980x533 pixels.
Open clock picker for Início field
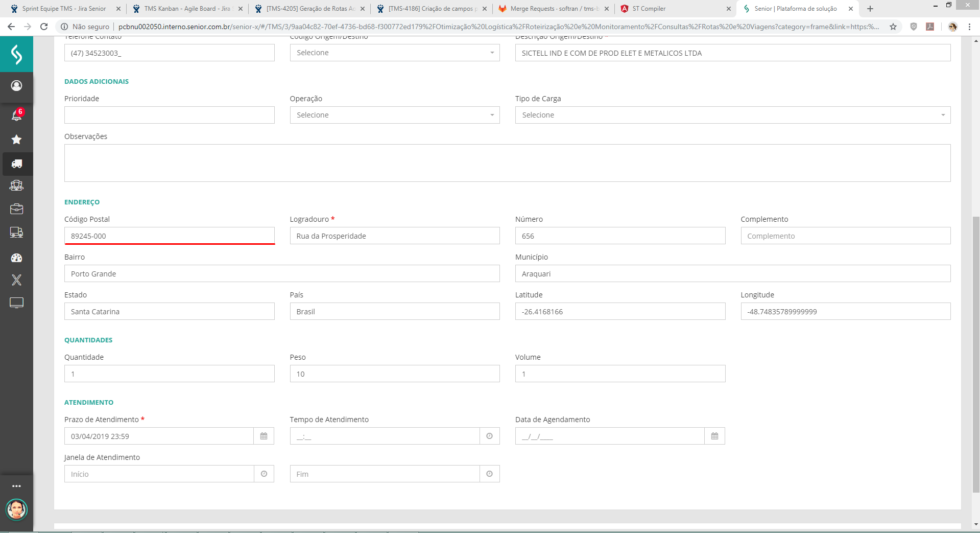coord(264,474)
